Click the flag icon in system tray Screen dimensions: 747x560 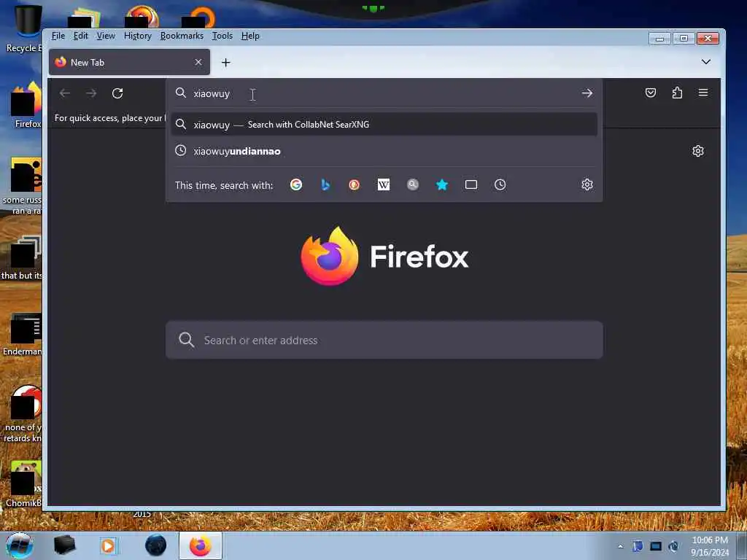click(638, 546)
